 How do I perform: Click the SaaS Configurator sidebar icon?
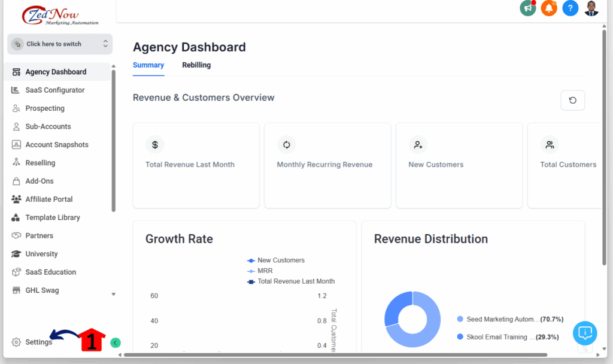point(16,90)
